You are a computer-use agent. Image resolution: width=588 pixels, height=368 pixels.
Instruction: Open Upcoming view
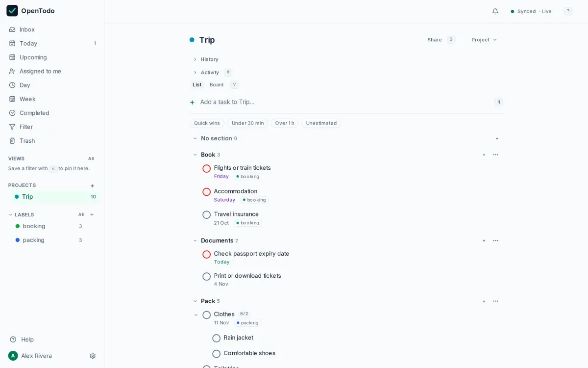tap(52, 57)
